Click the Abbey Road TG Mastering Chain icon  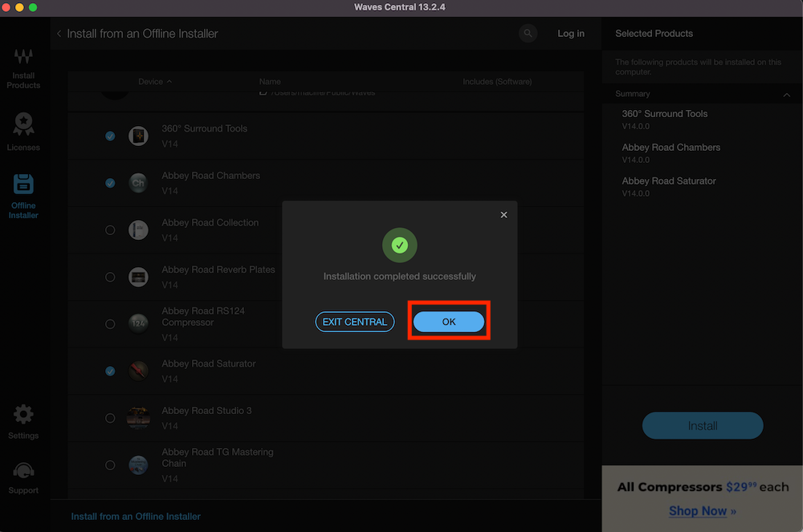tap(138, 465)
